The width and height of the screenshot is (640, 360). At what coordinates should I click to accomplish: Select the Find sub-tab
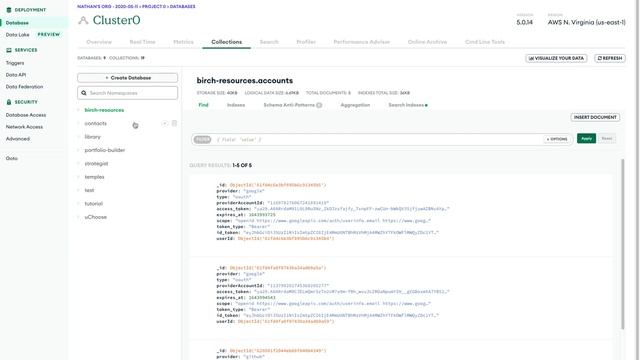(x=203, y=105)
